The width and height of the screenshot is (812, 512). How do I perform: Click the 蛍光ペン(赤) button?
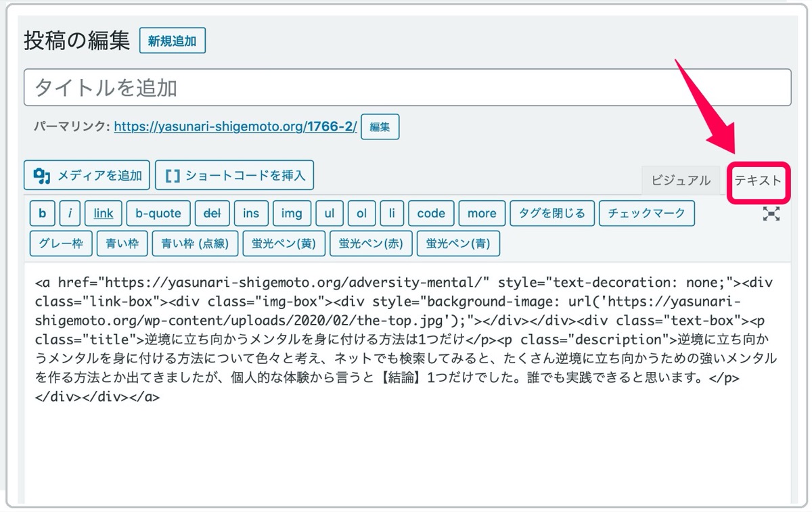(371, 243)
